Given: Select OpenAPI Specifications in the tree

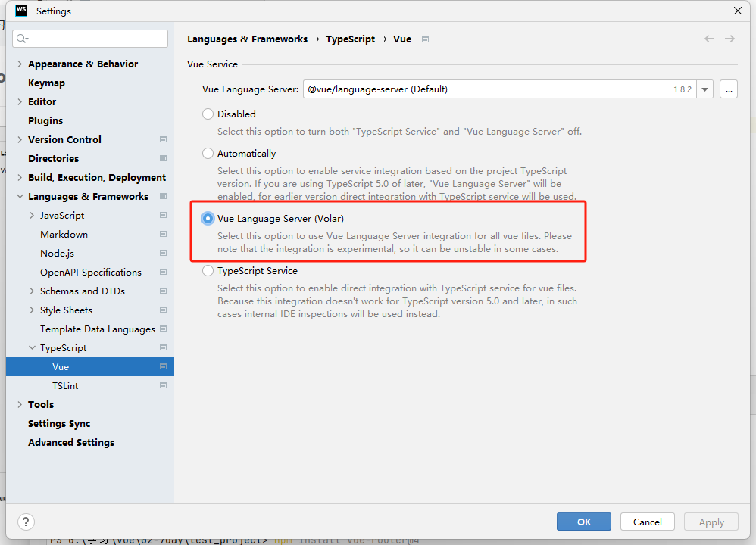Looking at the screenshot, I should pyautogui.click(x=91, y=272).
